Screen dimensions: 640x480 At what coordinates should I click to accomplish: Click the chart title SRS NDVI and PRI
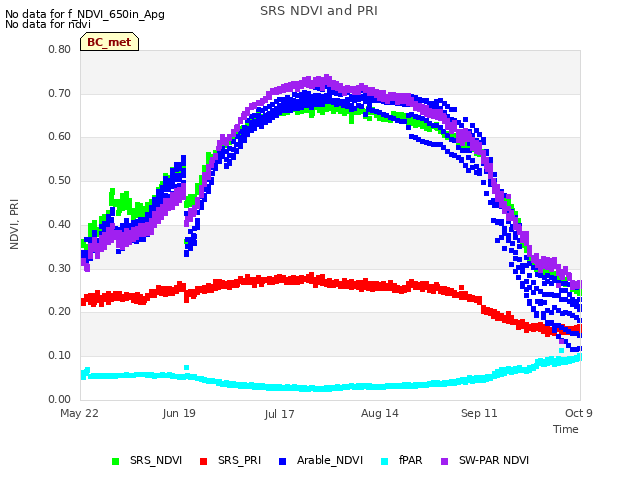(319, 11)
